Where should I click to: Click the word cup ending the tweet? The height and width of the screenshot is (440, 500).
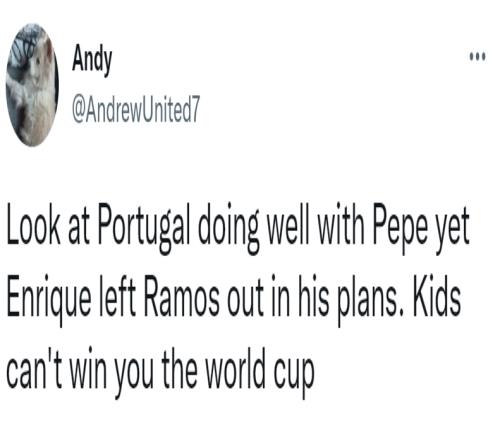(294, 377)
